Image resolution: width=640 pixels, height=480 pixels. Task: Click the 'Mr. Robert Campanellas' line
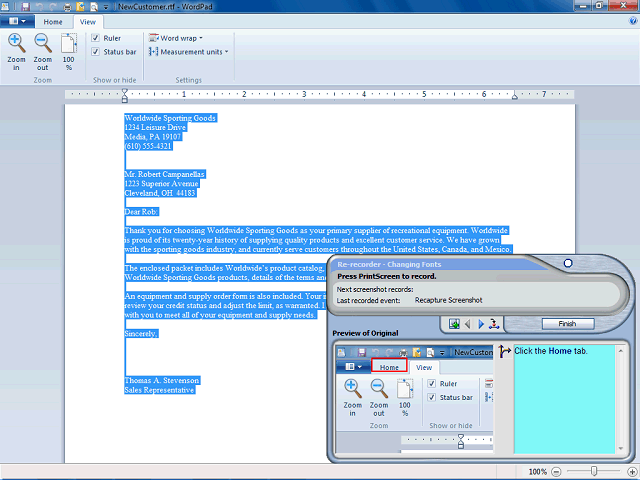(x=164, y=174)
